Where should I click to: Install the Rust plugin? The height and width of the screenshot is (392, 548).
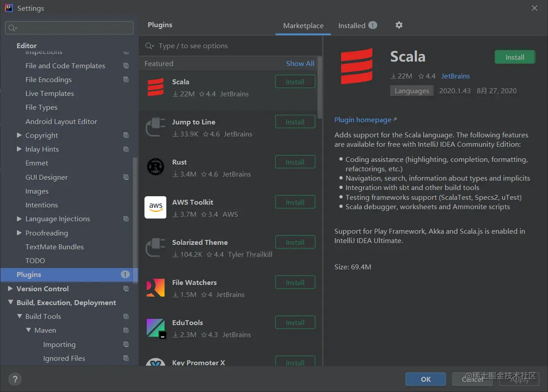pyautogui.click(x=295, y=162)
